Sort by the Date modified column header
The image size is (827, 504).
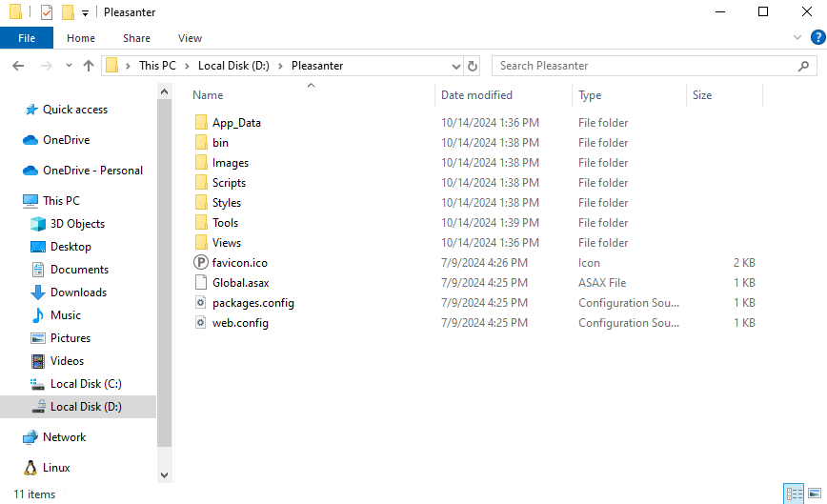476,95
